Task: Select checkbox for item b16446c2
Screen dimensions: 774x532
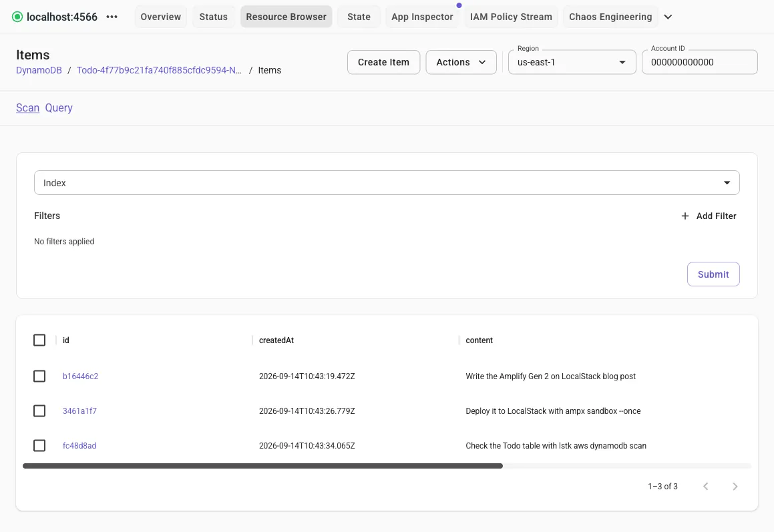Action: coord(39,376)
